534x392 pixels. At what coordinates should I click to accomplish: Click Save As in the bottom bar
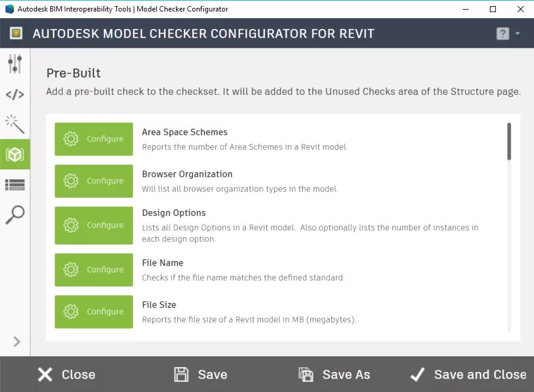(x=334, y=374)
